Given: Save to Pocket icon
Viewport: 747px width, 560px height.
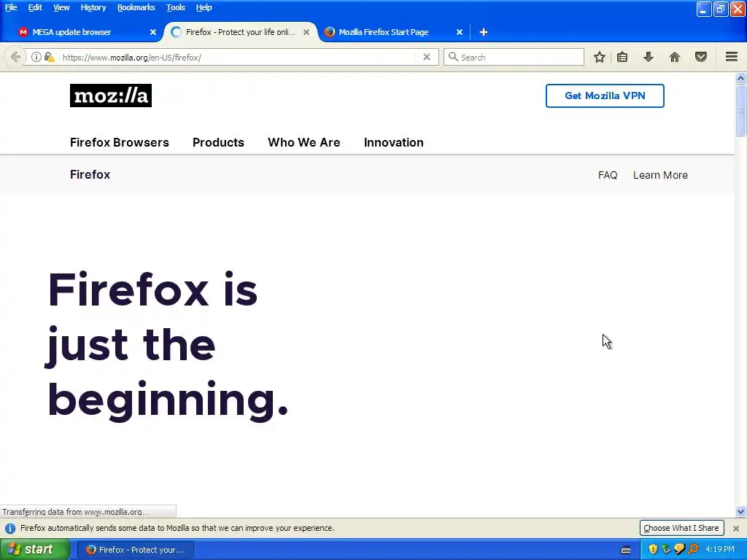Looking at the screenshot, I should pyautogui.click(x=701, y=57).
